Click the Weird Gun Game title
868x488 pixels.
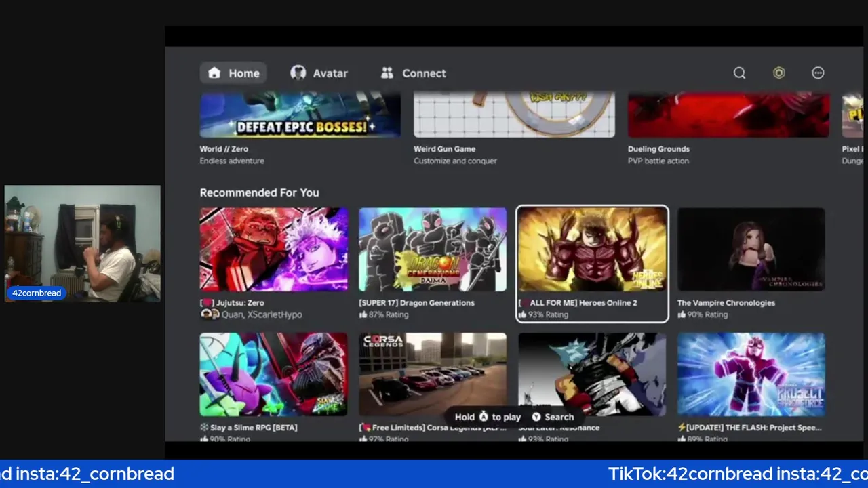tap(445, 149)
